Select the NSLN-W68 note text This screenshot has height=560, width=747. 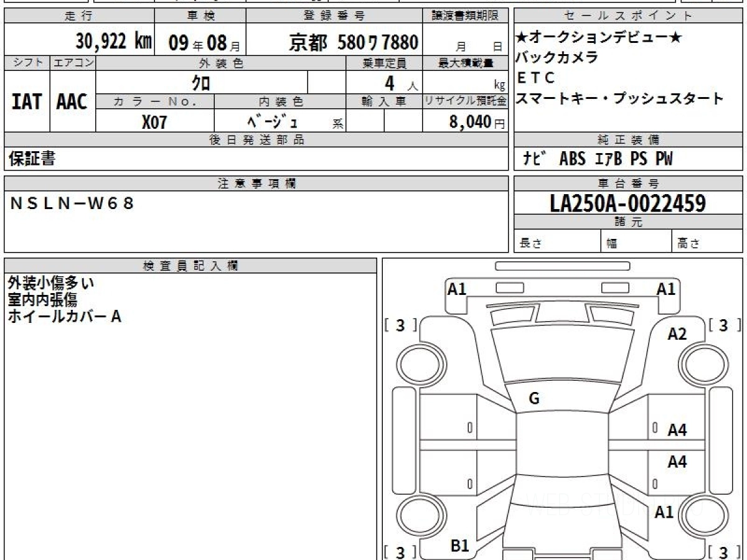point(72,203)
